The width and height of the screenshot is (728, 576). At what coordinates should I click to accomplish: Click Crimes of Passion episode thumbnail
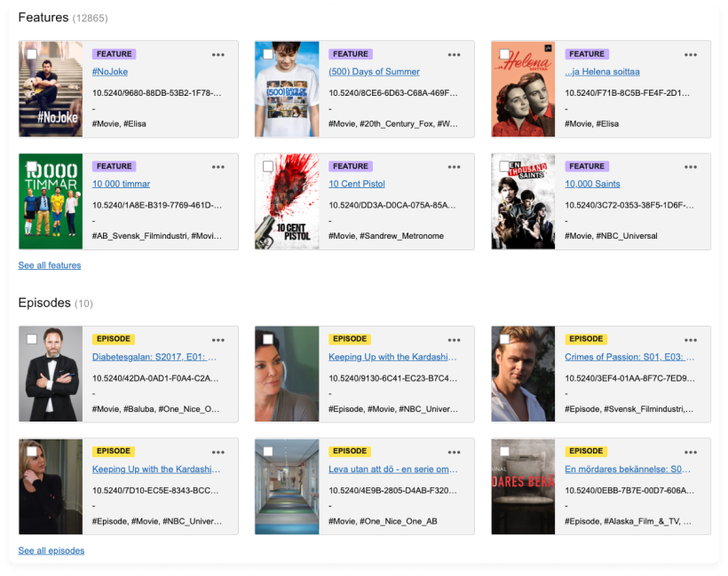click(523, 375)
